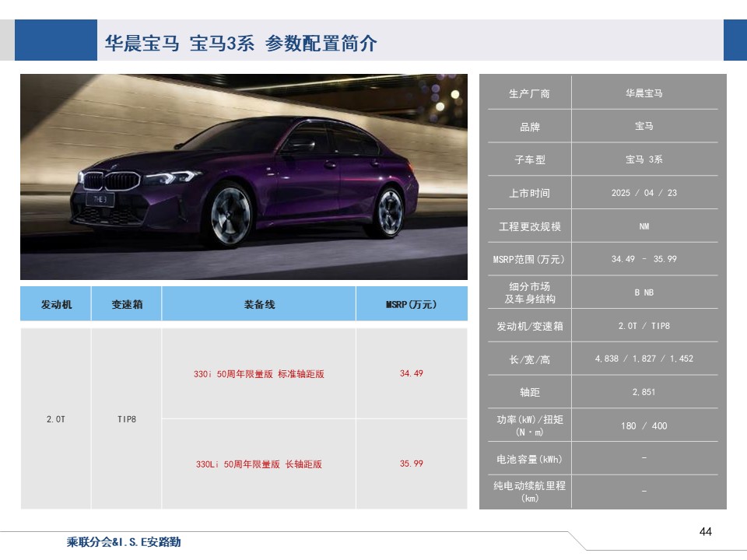747x560 pixels.
Task: Click the TIP8 transmission cell in left table
Action: coord(127,419)
